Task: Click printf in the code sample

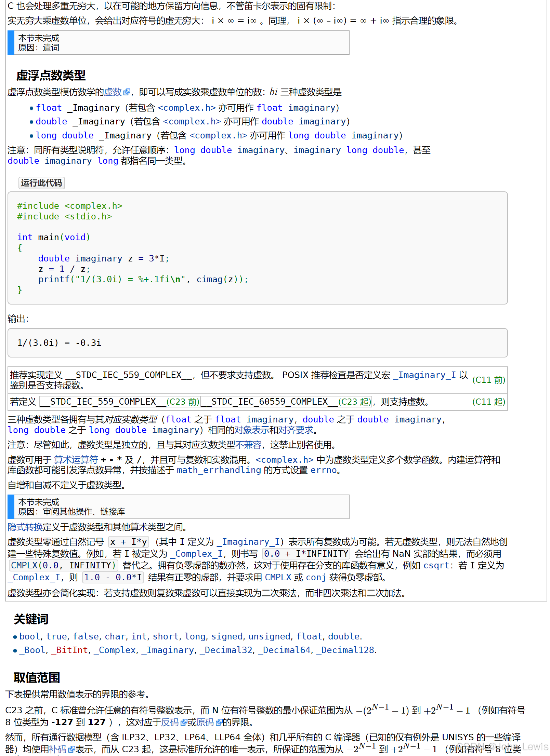Action: [x=54, y=279]
